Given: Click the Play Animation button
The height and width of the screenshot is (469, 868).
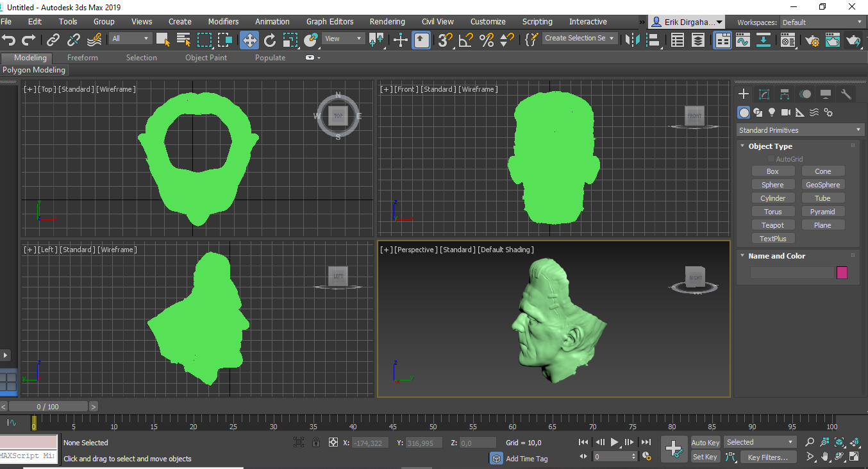Looking at the screenshot, I should pos(615,442).
